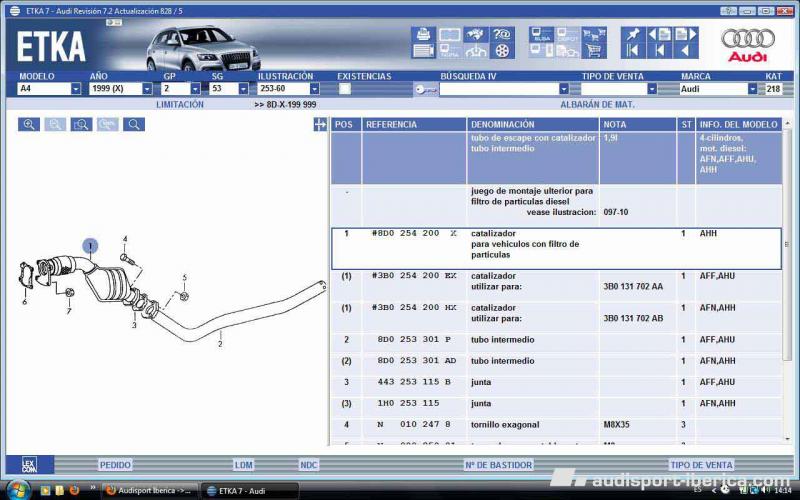Click zoom area selection magnifier icon
Image resolution: width=800 pixels, height=500 pixels.
[x=81, y=124]
